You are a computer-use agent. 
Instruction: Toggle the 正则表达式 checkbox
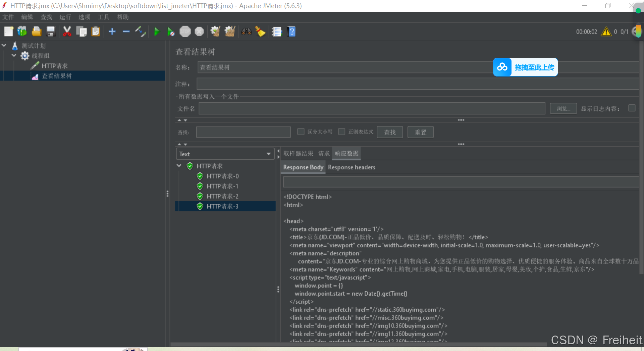click(341, 132)
